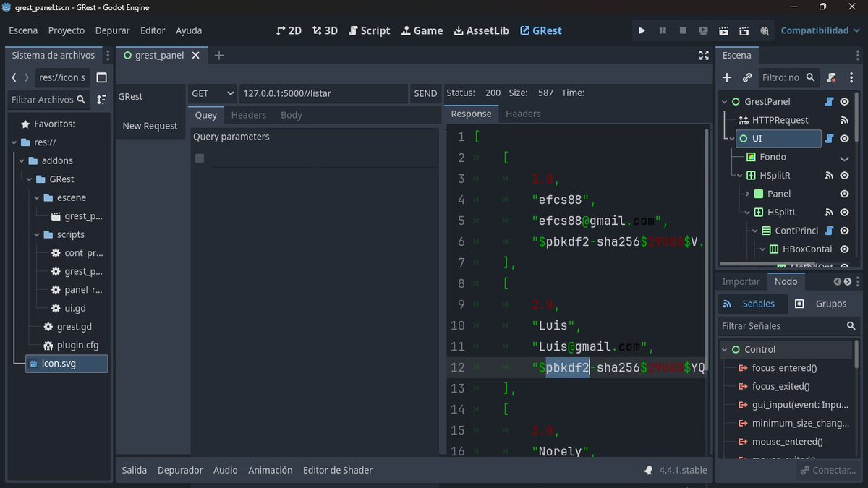Collapse the Control signals group
868x488 pixels.
pos(726,349)
